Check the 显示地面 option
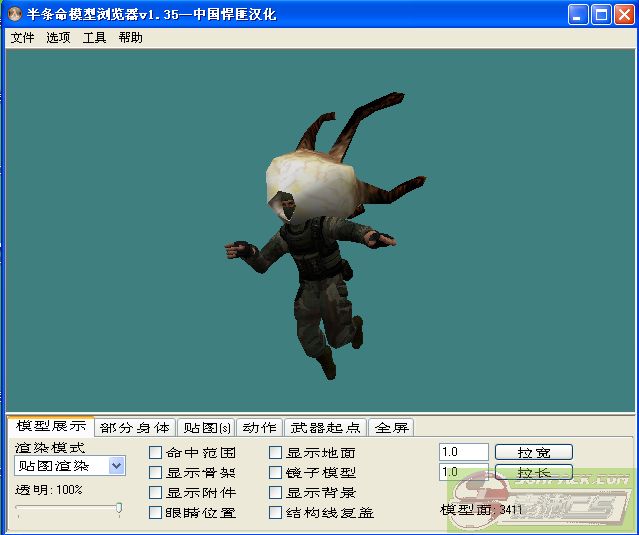This screenshot has height=535, width=639. point(275,453)
